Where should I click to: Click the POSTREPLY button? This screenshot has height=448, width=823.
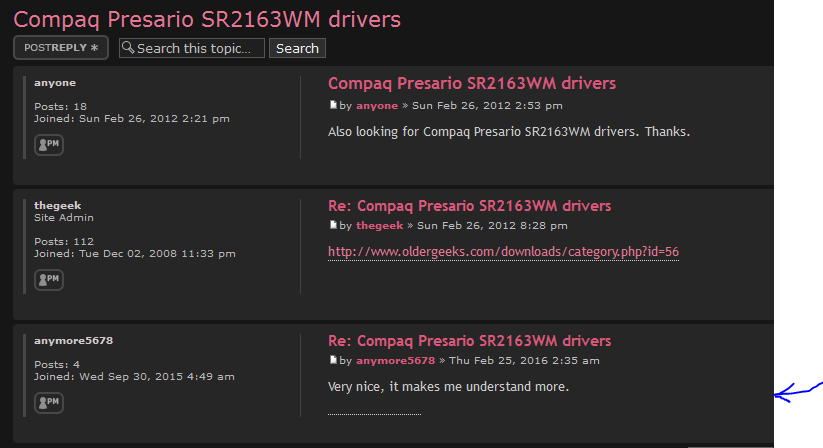61,47
